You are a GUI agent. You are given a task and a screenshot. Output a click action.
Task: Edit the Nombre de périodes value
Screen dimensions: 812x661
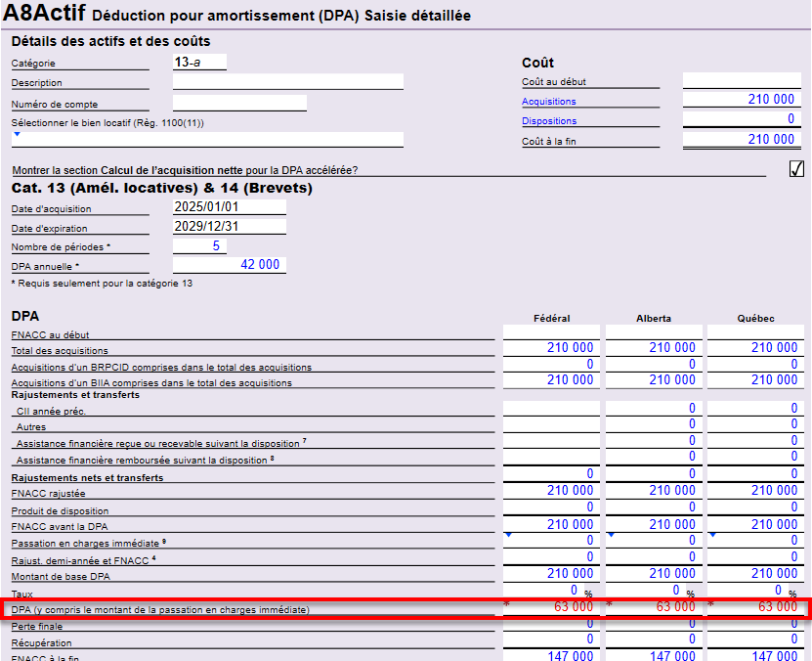[x=199, y=246]
